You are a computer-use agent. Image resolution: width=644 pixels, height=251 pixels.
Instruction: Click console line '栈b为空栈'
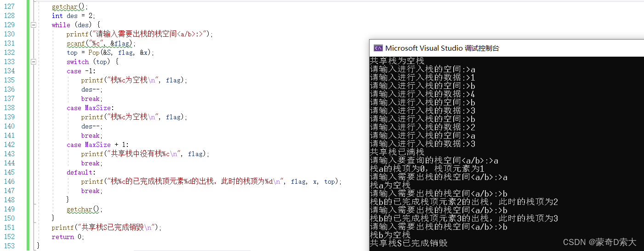pos(390,235)
